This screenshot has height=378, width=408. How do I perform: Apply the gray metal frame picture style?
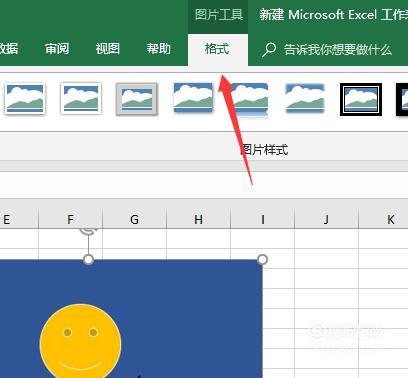137,99
